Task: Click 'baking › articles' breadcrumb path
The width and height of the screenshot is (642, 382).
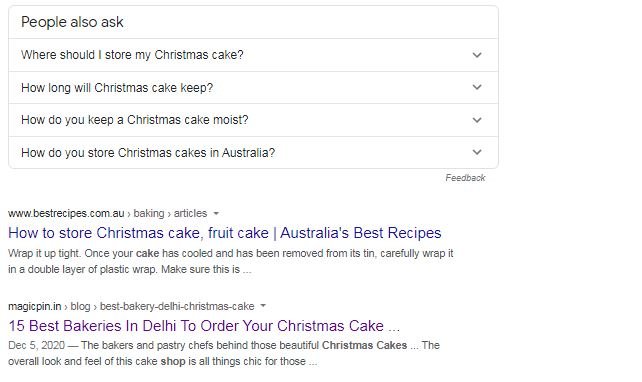Action: tap(170, 213)
